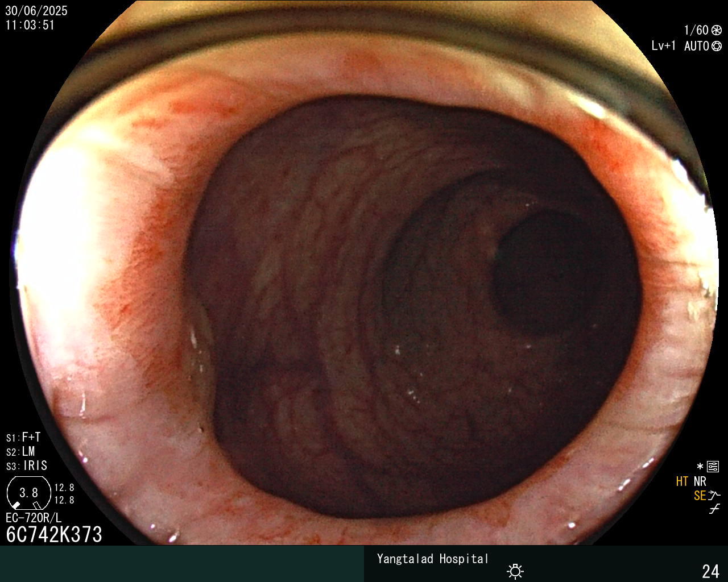The image size is (728, 582).
Task: Click the iris icon next to AUTO
Action: click(717, 46)
